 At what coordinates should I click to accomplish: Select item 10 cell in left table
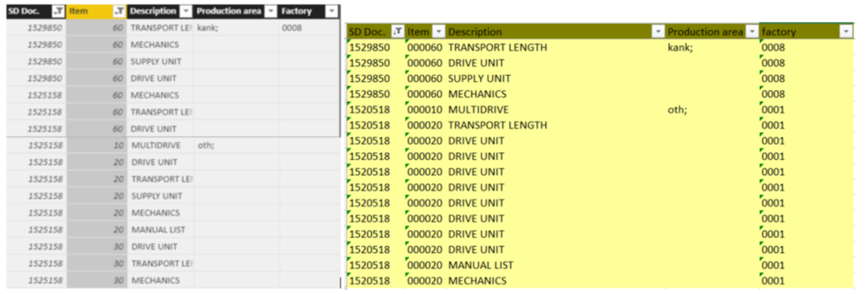click(x=97, y=146)
